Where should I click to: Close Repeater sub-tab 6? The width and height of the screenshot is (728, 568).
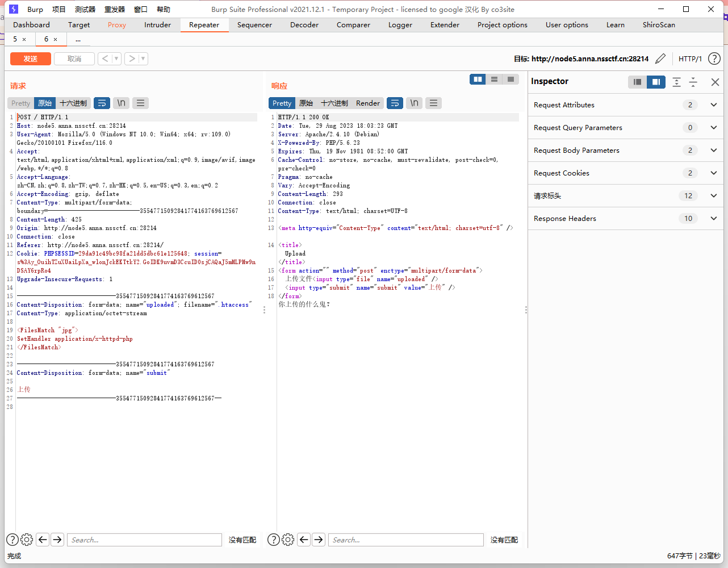pos(55,39)
